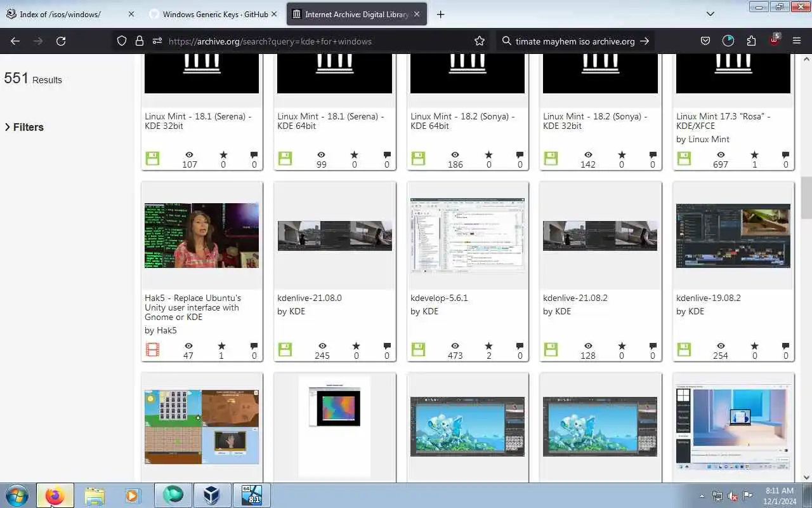Click the software icon on Linux Mint 18.2 64bit card
Viewport: 812px width, 508px height.
click(418, 158)
